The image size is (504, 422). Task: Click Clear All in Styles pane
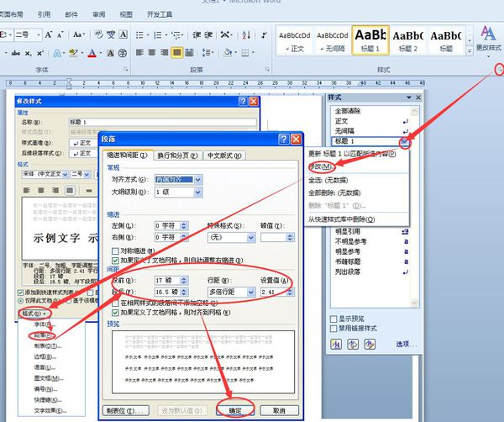(348, 111)
